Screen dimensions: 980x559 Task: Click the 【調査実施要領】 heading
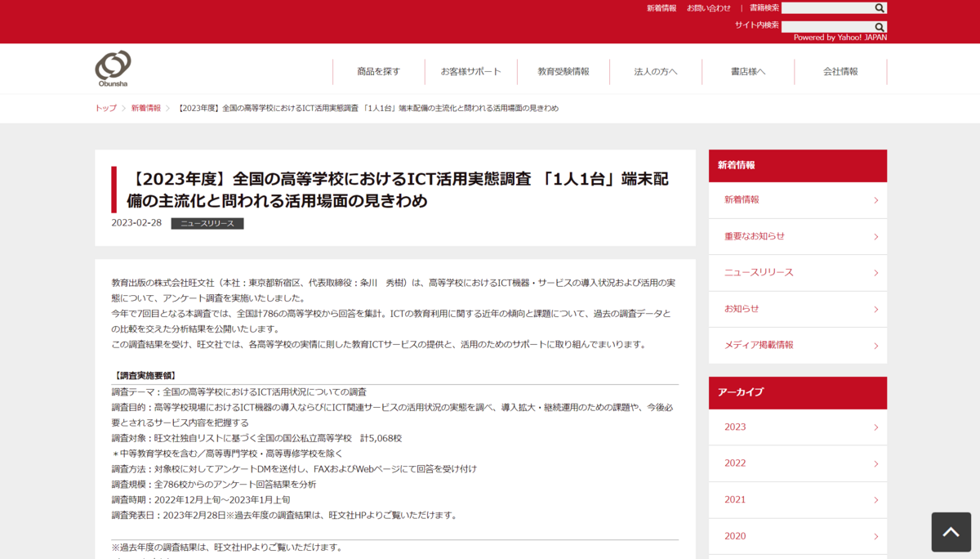point(144,376)
